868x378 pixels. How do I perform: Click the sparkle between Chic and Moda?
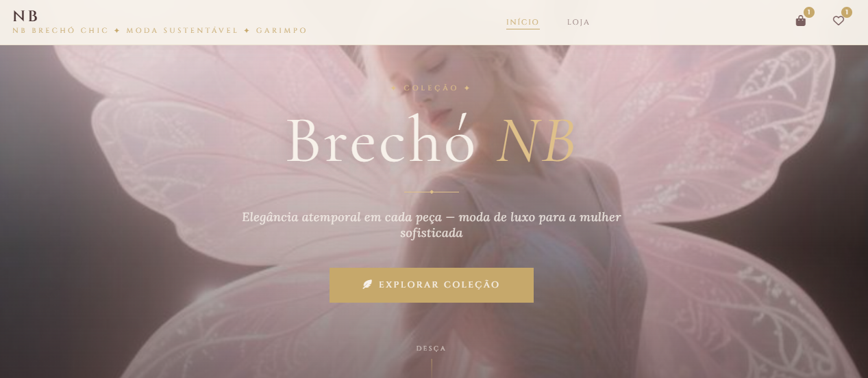tap(117, 31)
